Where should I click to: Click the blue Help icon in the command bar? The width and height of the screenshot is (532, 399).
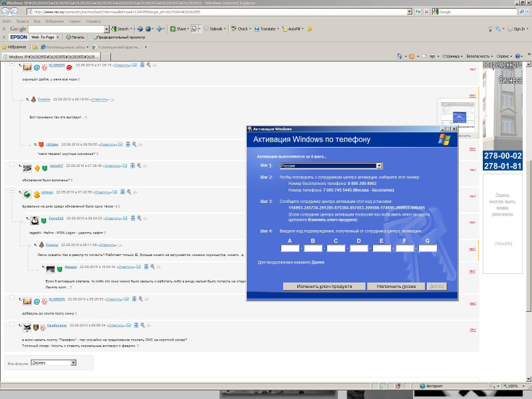517,56
